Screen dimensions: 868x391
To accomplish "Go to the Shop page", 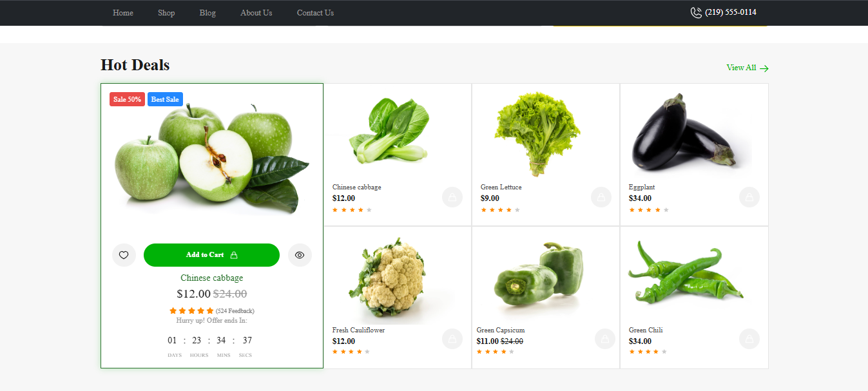I will click(166, 13).
